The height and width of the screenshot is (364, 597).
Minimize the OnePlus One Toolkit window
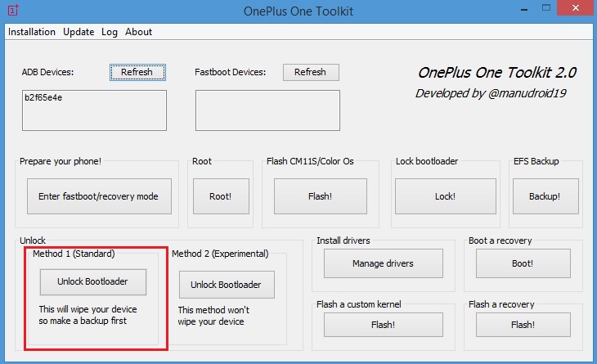pos(524,8)
